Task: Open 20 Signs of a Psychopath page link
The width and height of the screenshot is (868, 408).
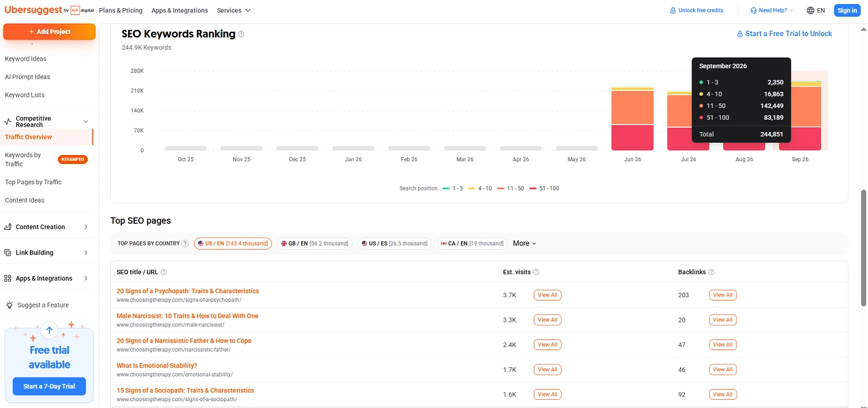Action: 188,291
